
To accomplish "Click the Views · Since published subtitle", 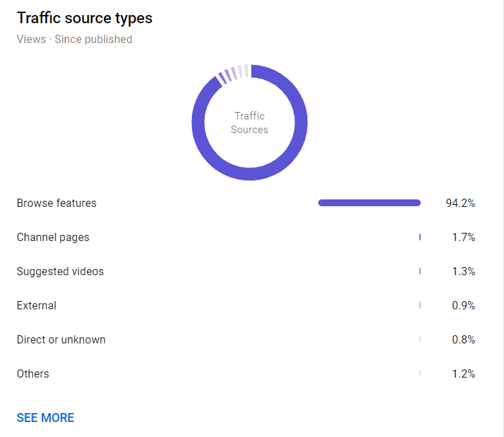I will coord(74,39).
